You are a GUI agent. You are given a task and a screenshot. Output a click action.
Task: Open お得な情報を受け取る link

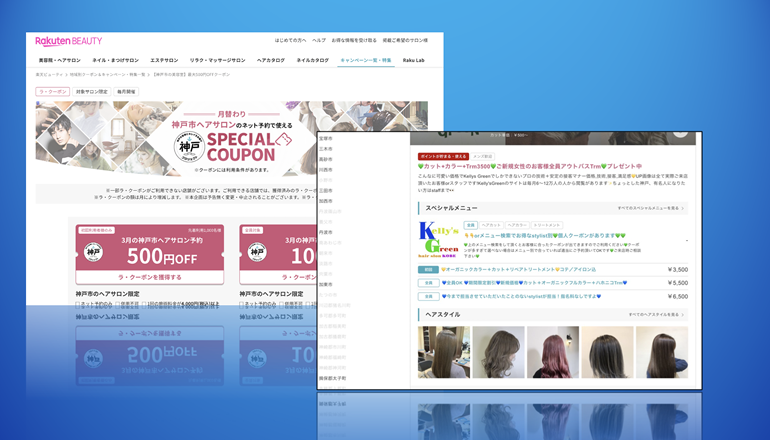click(x=354, y=40)
